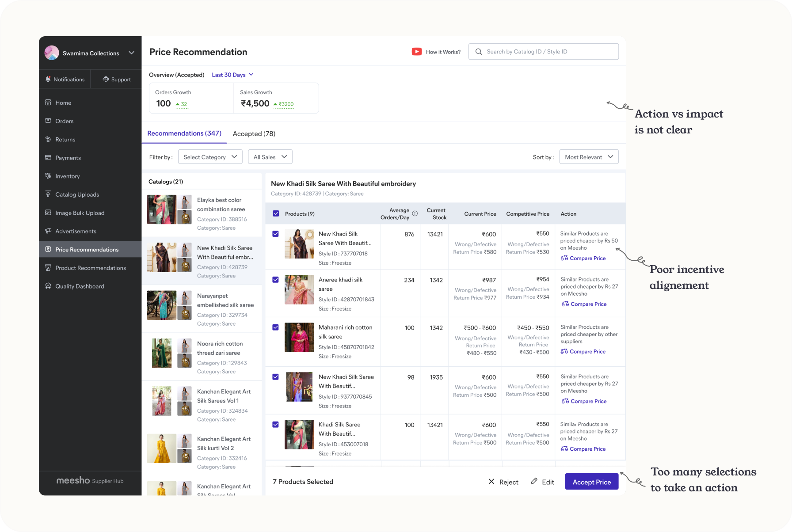Expand the Swarnima Collections account chevron
The width and height of the screenshot is (792, 532).
131,53
